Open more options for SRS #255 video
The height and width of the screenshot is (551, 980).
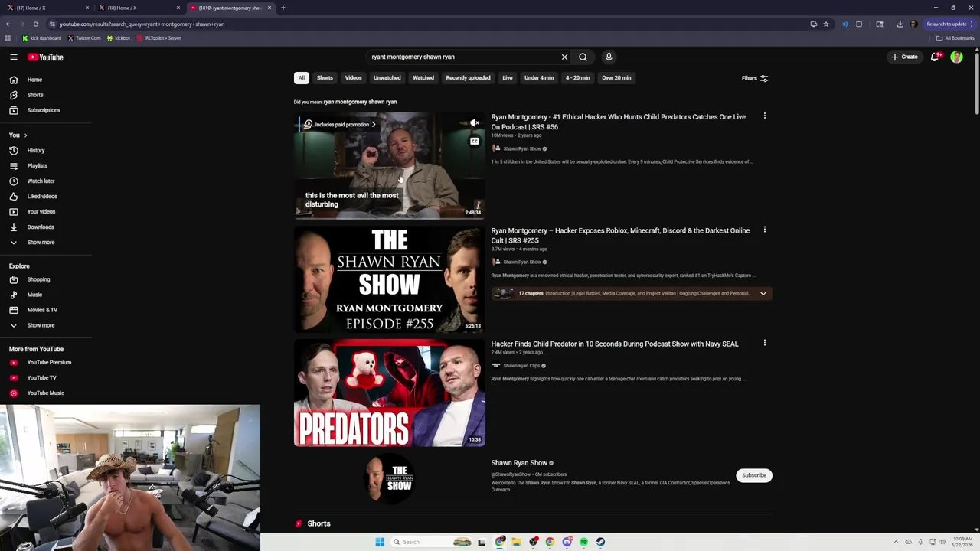click(764, 230)
